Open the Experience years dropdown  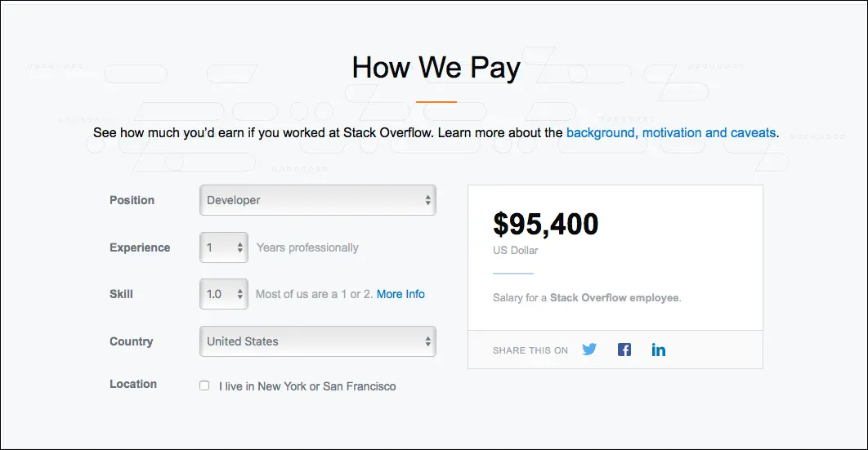coord(223,247)
